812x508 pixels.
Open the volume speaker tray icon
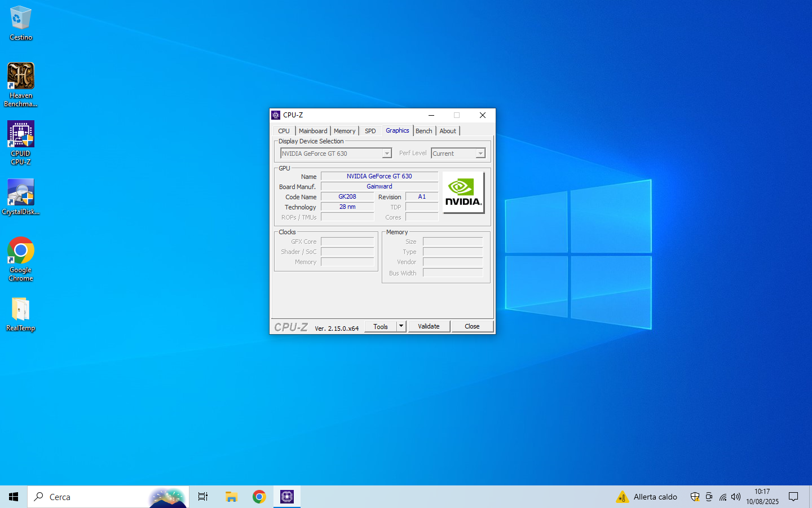tap(736, 497)
